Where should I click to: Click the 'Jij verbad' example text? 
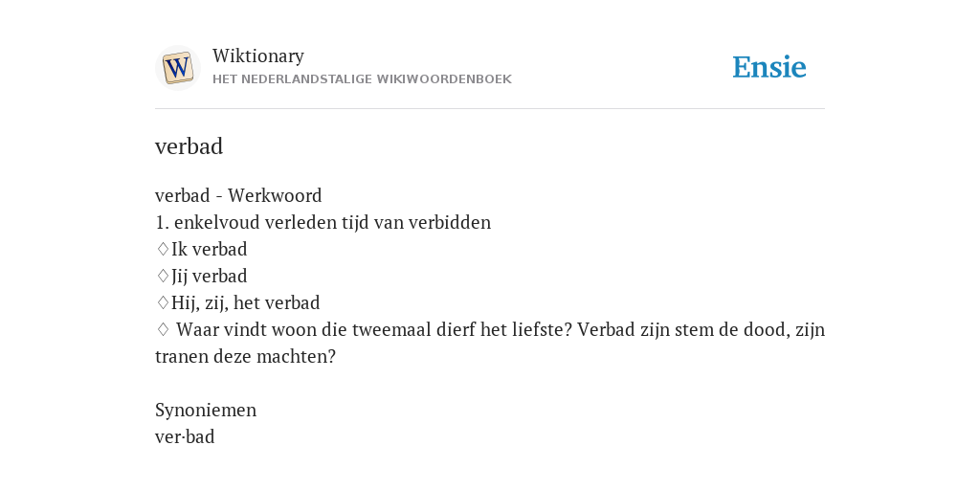(210, 277)
